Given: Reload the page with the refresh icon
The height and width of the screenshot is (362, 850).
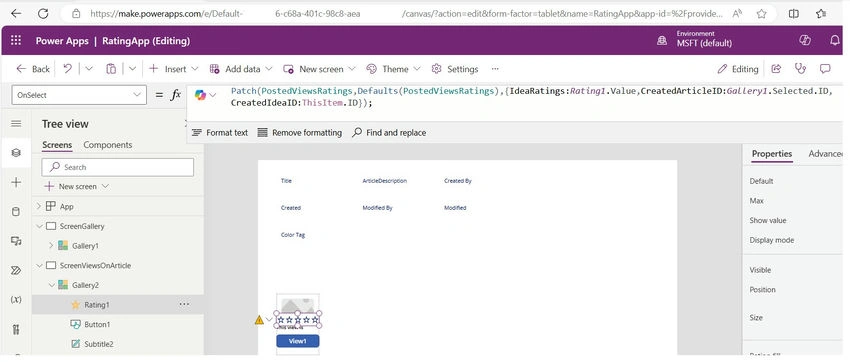Looking at the screenshot, I should (43, 14).
